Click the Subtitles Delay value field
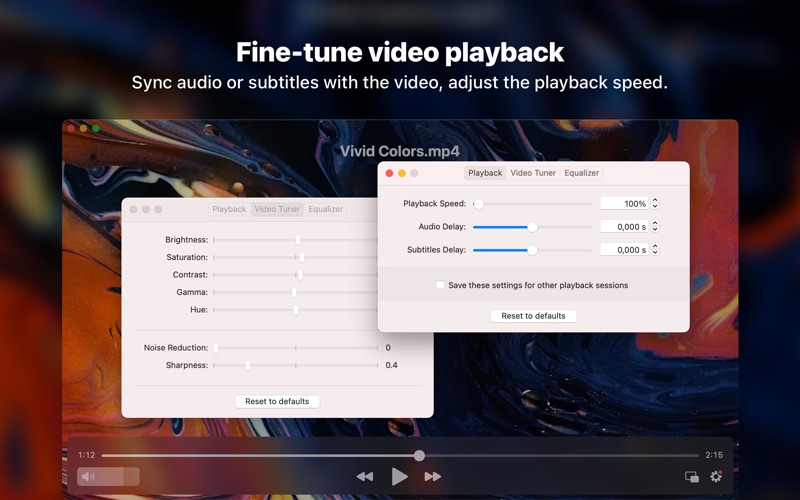Viewport: 800px width, 500px height. [624, 249]
